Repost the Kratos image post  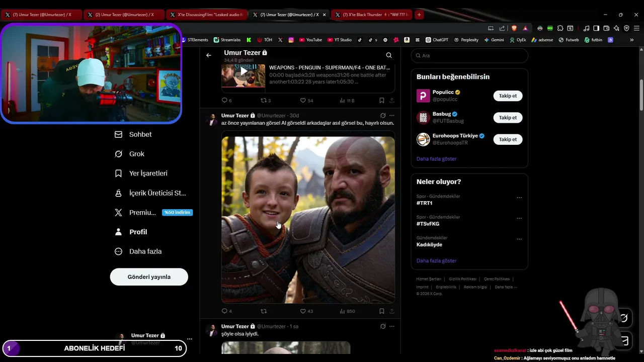(x=264, y=311)
